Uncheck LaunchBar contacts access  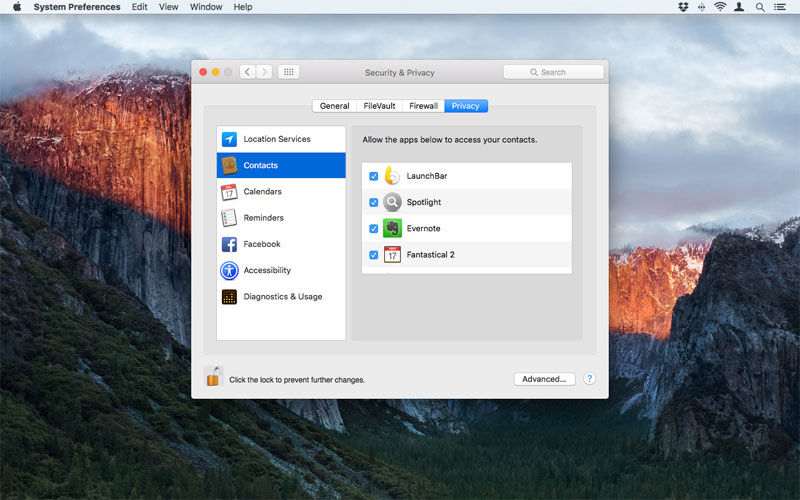[x=373, y=176]
